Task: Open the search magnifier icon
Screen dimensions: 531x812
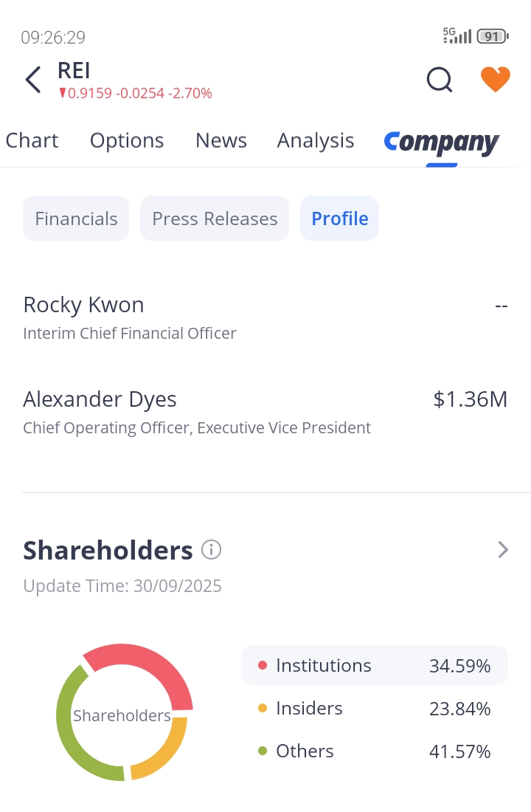Action: pos(440,80)
